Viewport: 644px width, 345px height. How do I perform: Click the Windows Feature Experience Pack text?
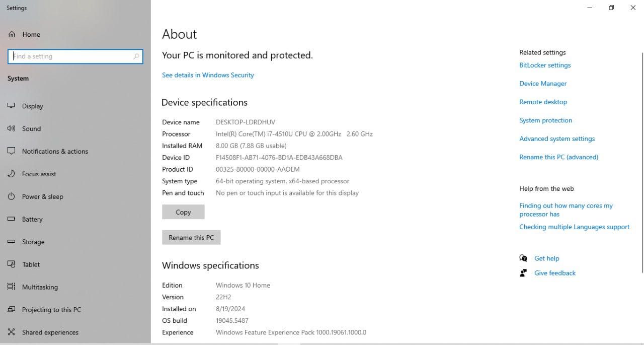pyautogui.click(x=291, y=332)
